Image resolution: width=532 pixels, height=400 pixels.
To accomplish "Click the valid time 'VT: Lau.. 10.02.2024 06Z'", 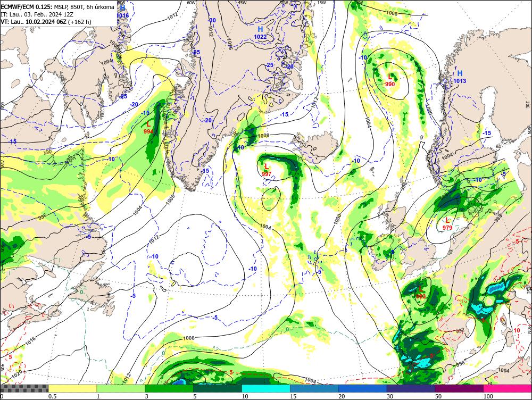I will (x=34, y=22).
